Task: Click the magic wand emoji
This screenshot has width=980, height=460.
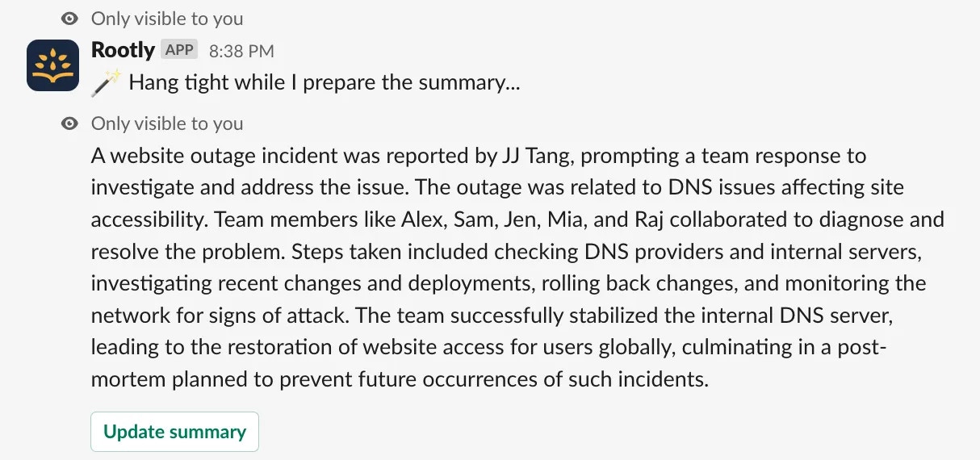Action: 106,82
